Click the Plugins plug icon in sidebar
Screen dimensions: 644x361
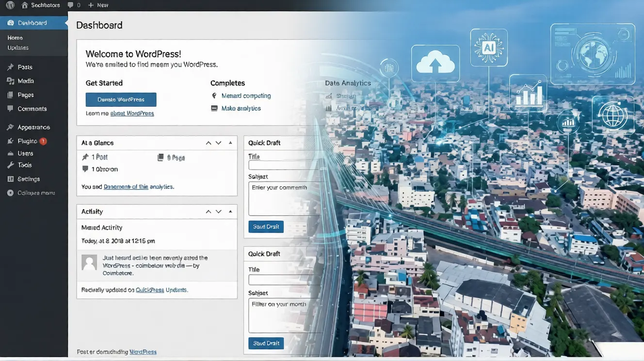[10, 141]
